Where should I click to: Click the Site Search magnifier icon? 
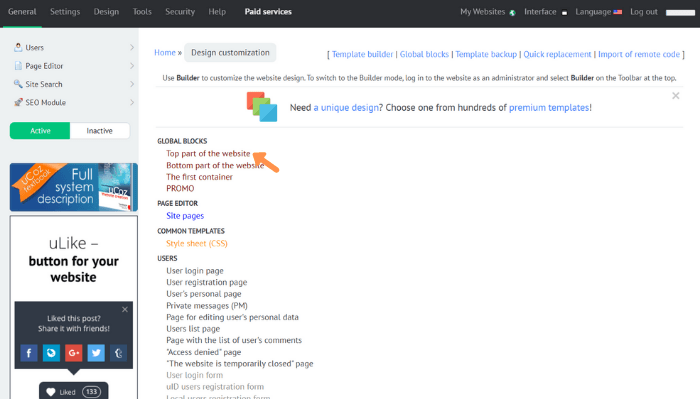point(18,84)
